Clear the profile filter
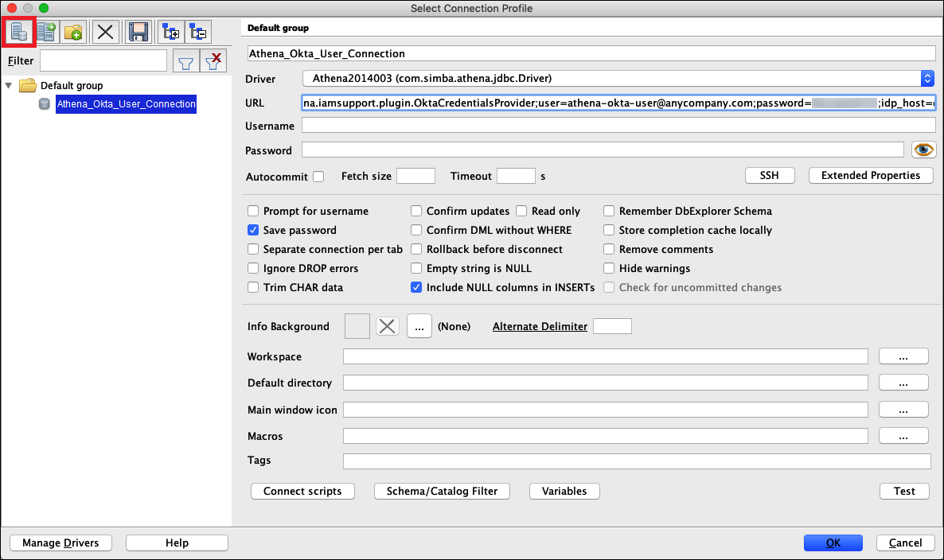 tap(213, 60)
